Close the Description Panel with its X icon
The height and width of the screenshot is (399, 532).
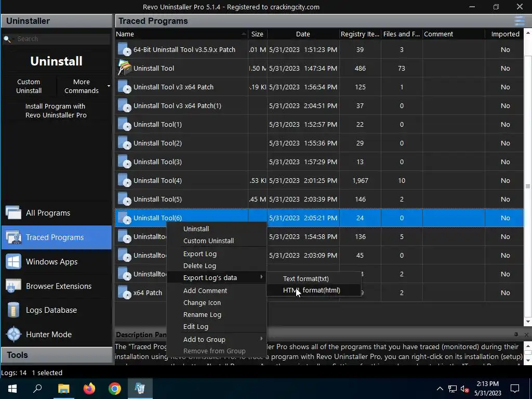[x=526, y=335]
